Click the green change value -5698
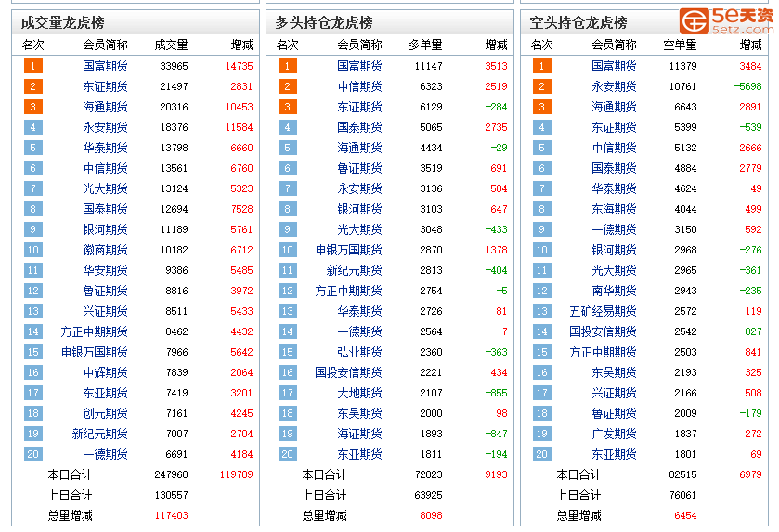 (747, 86)
